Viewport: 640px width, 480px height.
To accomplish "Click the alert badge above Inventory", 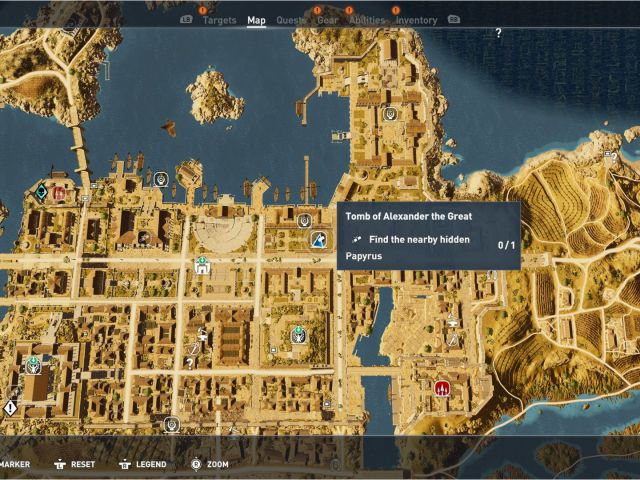I will coord(395,10).
